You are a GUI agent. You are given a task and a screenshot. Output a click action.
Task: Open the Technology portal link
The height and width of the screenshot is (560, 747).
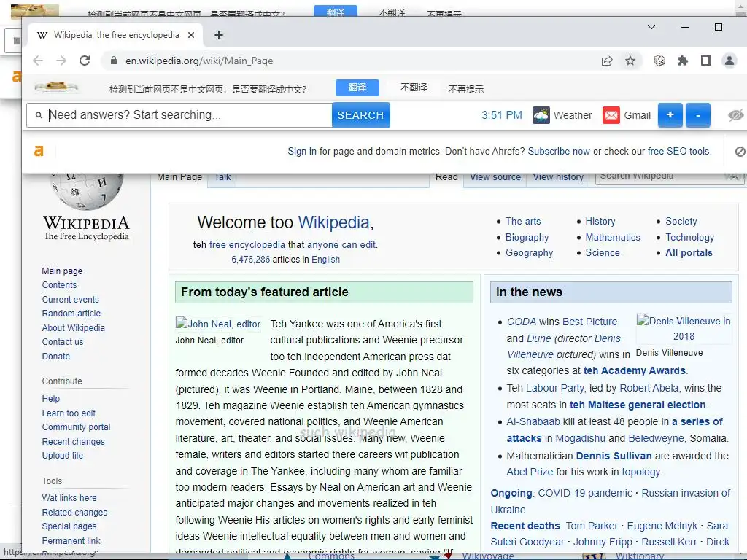click(x=690, y=237)
